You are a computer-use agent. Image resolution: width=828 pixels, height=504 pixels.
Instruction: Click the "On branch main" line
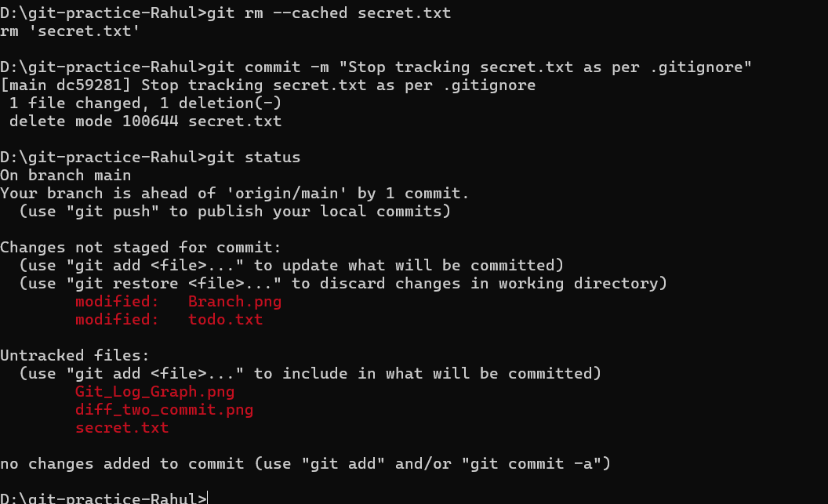[65, 176]
